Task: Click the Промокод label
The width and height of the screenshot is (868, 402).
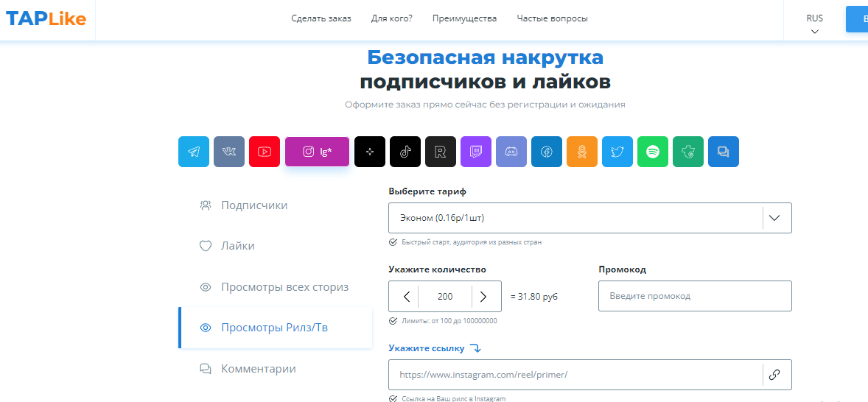Action: [x=622, y=270]
